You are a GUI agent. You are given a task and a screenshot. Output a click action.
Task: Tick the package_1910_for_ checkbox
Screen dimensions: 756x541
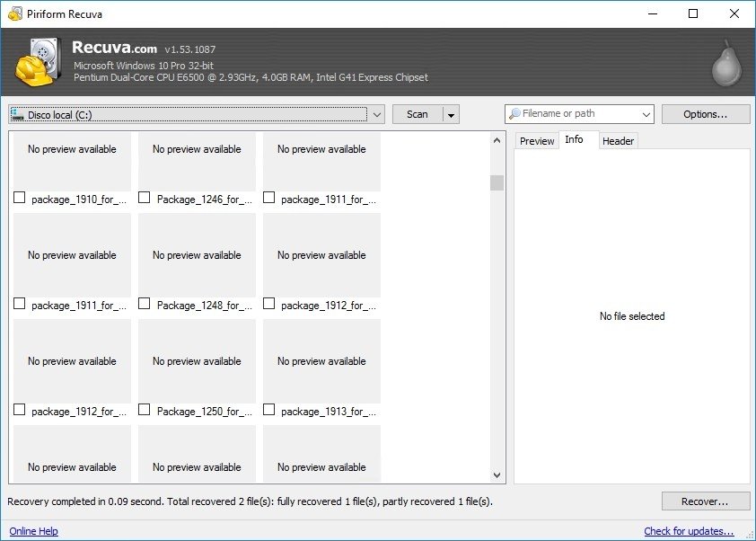pos(19,198)
